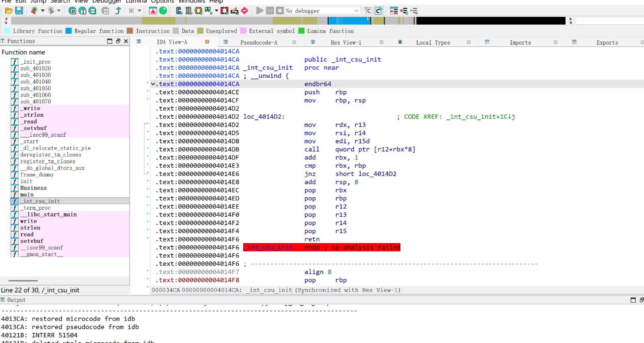Open the Hex View-1 tab
Screen dimensions: 644x343
pyautogui.click(x=346, y=43)
